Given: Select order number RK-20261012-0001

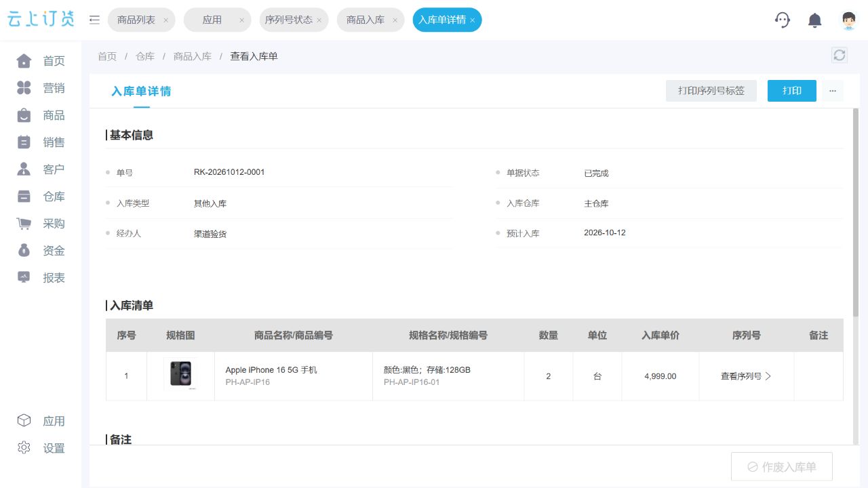Looking at the screenshot, I should (229, 172).
